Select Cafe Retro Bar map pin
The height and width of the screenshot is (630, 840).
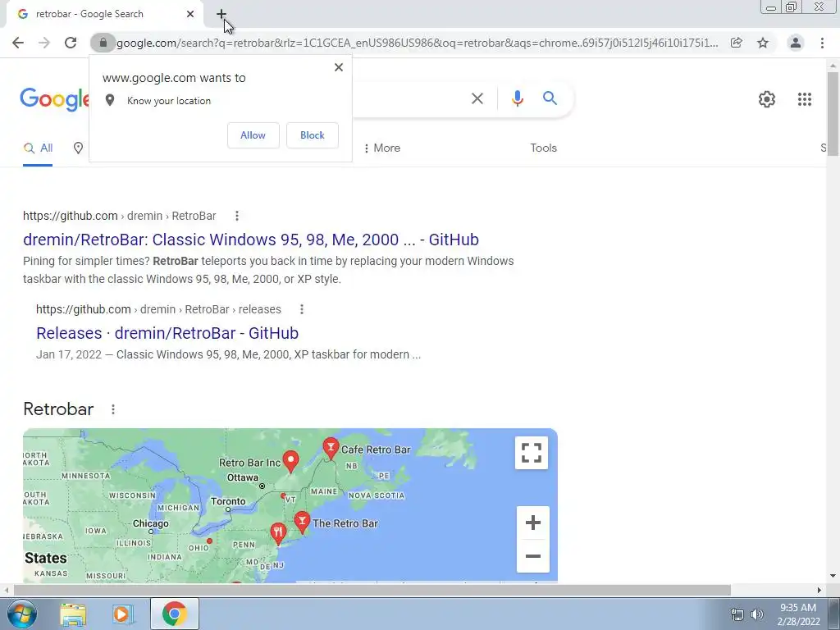tap(331, 448)
